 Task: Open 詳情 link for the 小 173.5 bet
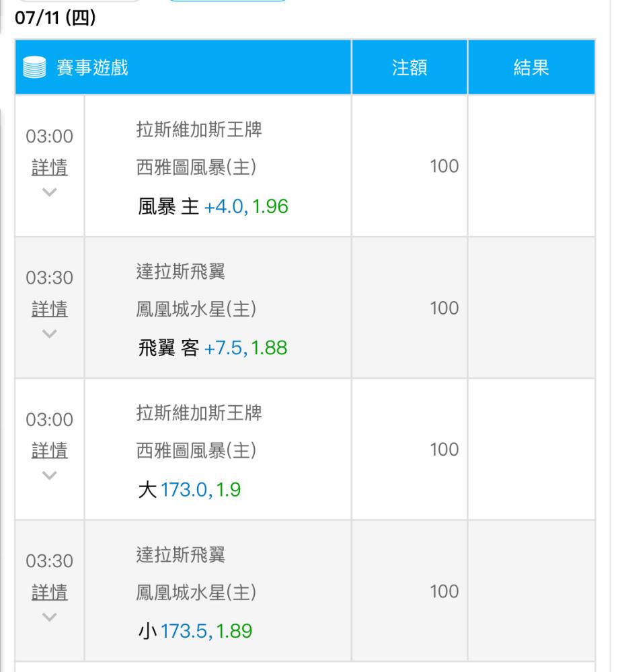50,592
